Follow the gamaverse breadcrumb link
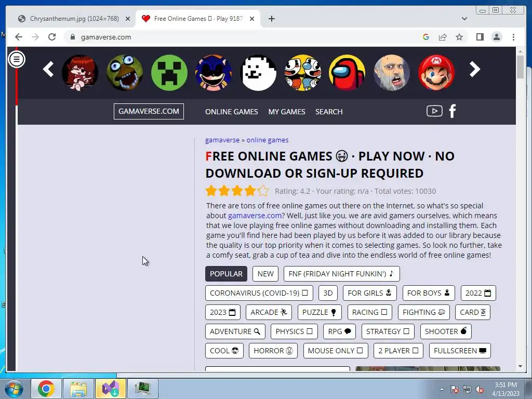This screenshot has height=399, width=532. point(222,140)
